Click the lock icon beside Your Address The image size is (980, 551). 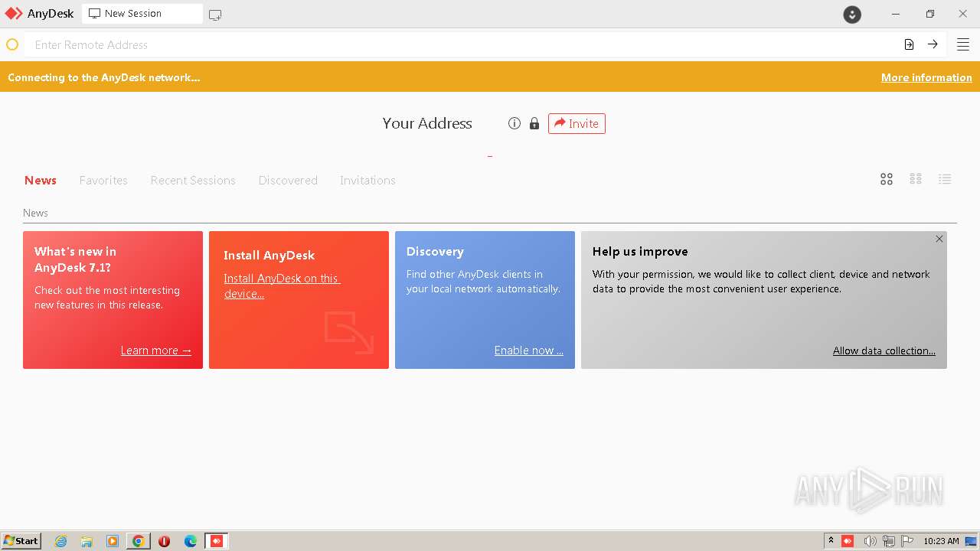534,123
